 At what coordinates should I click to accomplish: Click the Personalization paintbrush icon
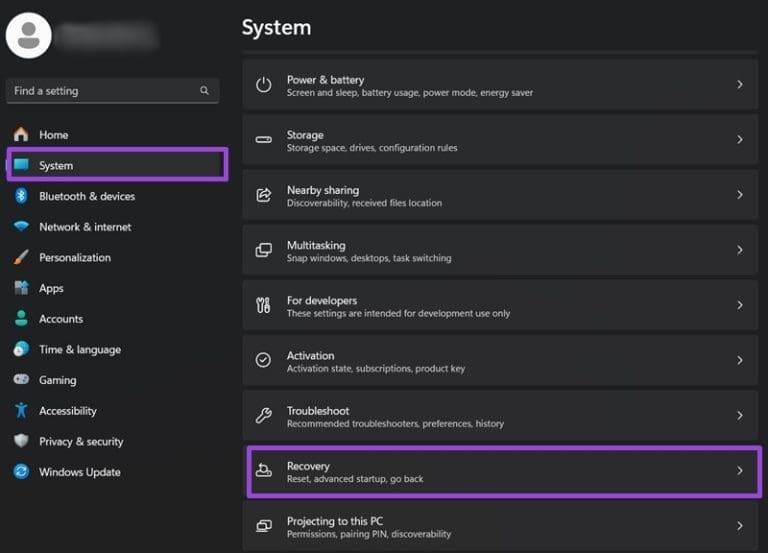tap(21, 257)
